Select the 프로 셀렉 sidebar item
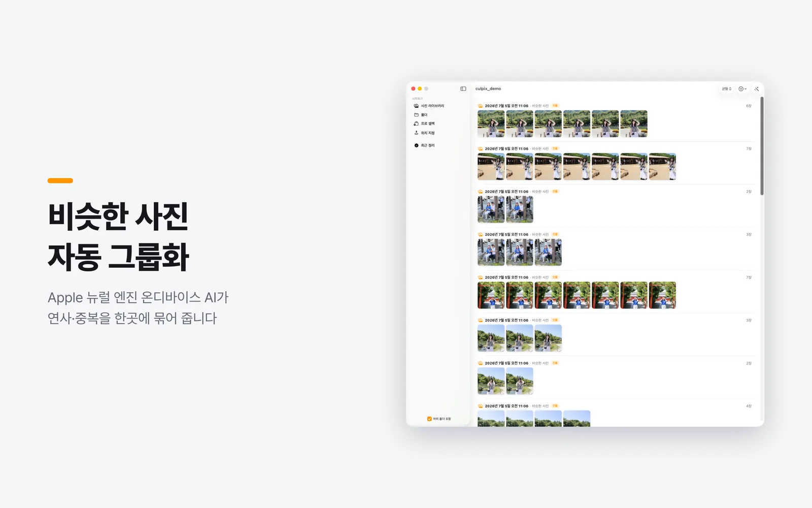This screenshot has height=508, width=812. pyautogui.click(x=424, y=123)
